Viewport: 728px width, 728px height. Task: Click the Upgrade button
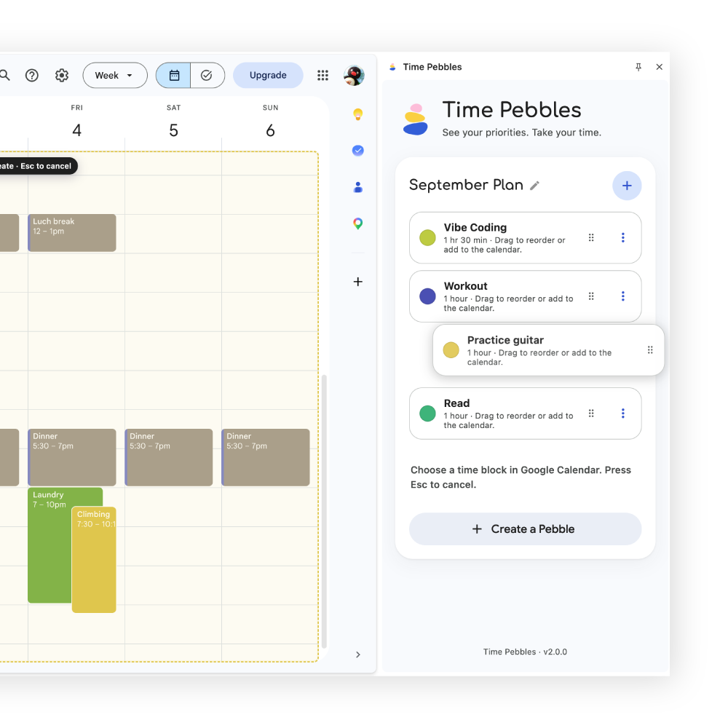[x=268, y=75]
